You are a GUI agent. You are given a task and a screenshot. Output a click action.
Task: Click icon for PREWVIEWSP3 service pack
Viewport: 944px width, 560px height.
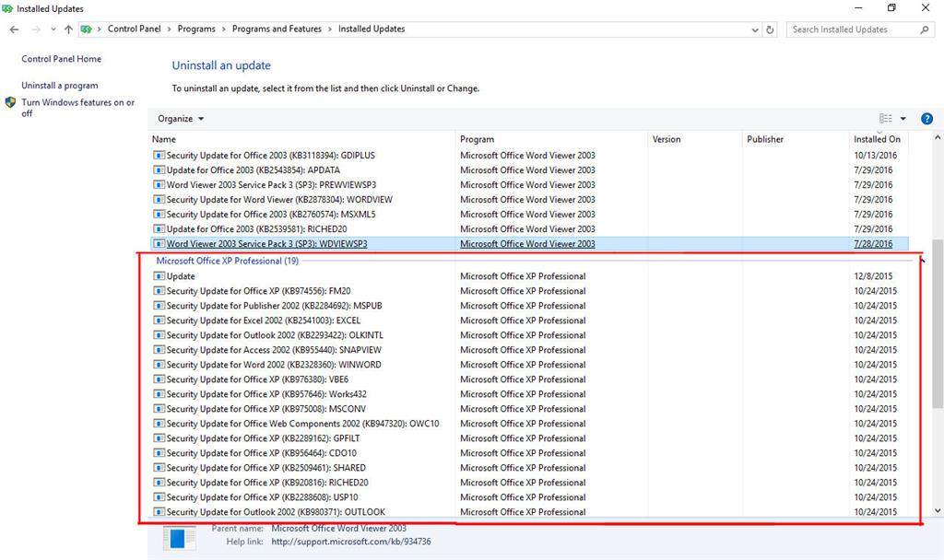[x=159, y=184]
